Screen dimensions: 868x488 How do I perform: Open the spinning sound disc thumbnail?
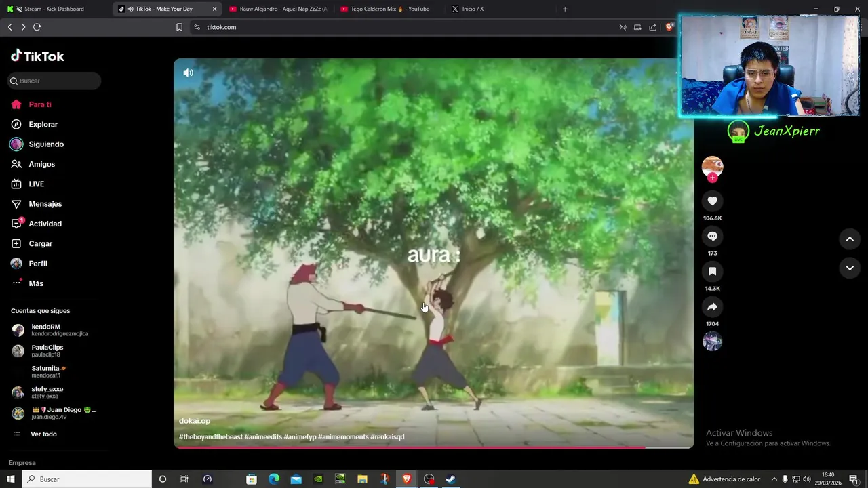[x=712, y=342]
